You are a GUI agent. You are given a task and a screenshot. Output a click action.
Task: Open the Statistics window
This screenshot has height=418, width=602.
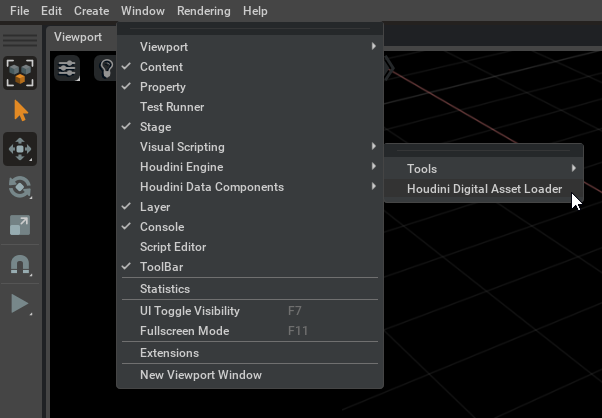(x=250, y=289)
